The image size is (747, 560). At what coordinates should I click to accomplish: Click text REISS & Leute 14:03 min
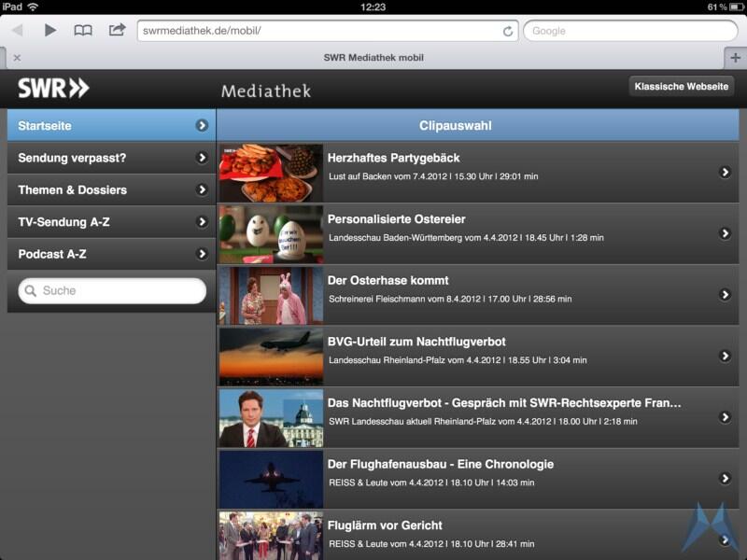pos(431,483)
